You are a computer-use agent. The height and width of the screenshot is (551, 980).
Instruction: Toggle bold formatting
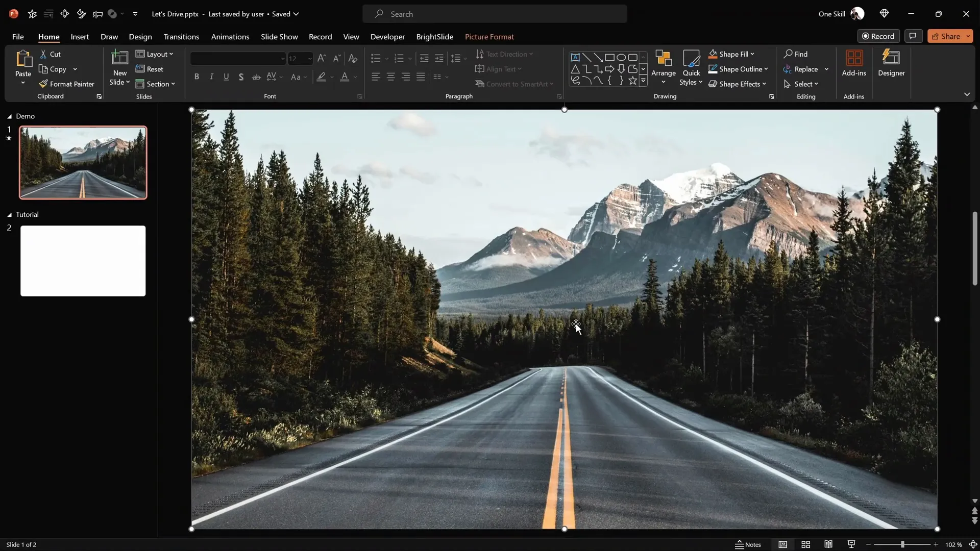(197, 77)
